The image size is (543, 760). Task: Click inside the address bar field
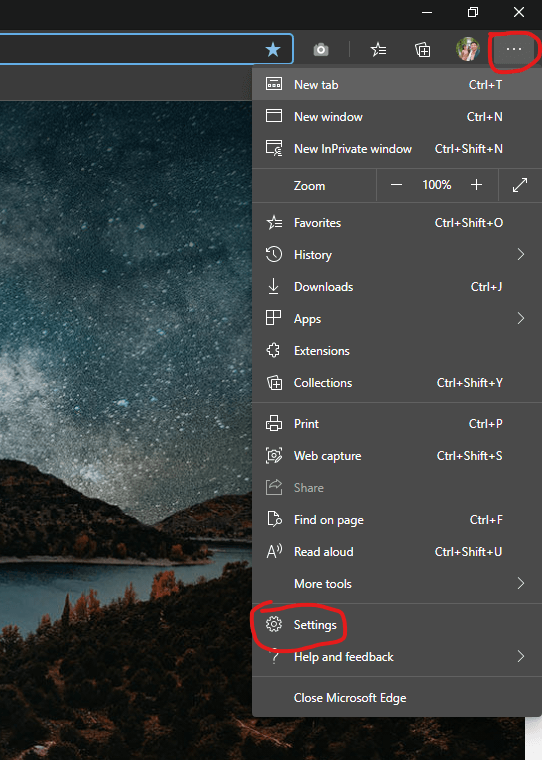coord(131,49)
